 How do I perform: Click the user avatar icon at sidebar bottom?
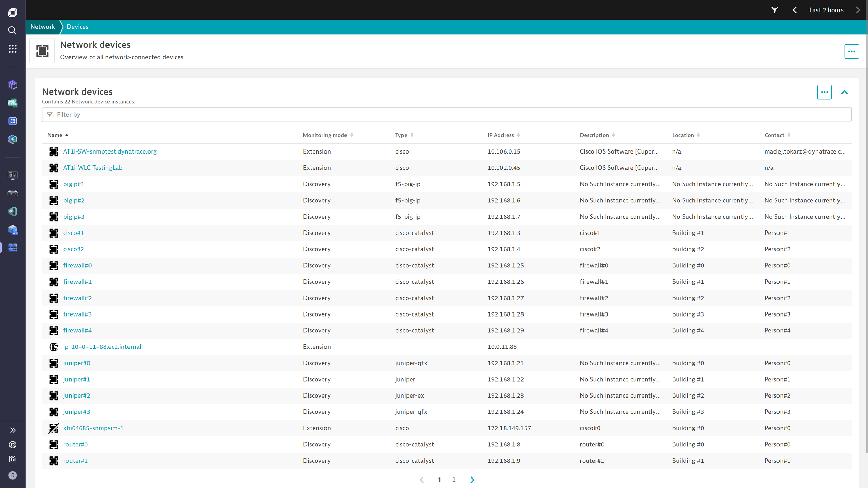pos(13,475)
